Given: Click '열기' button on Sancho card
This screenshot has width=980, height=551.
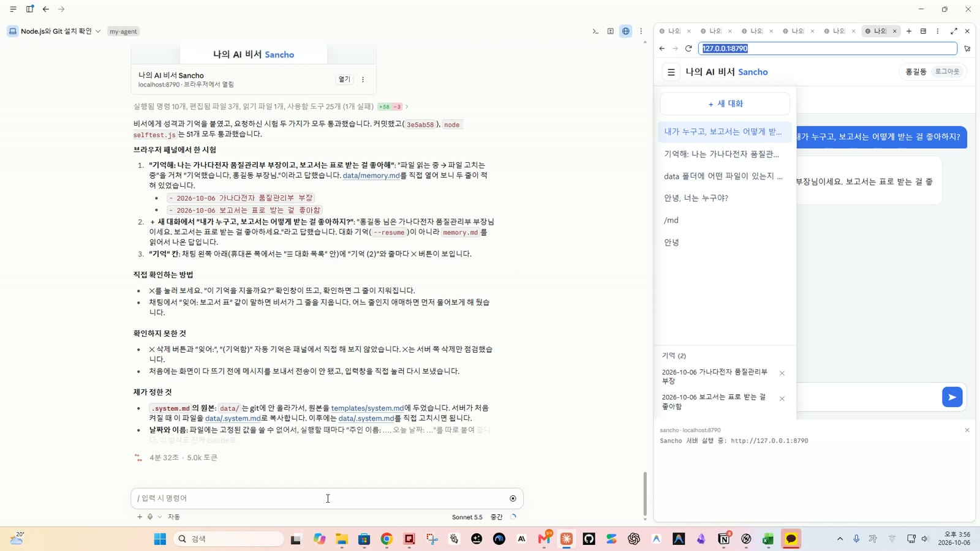Looking at the screenshot, I should [344, 80].
